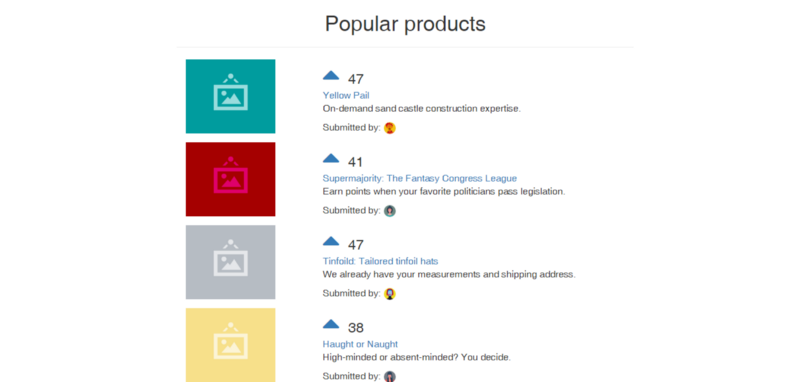The height and width of the screenshot is (382, 800).
Task: Click the Popular products heading
Action: click(x=405, y=24)
